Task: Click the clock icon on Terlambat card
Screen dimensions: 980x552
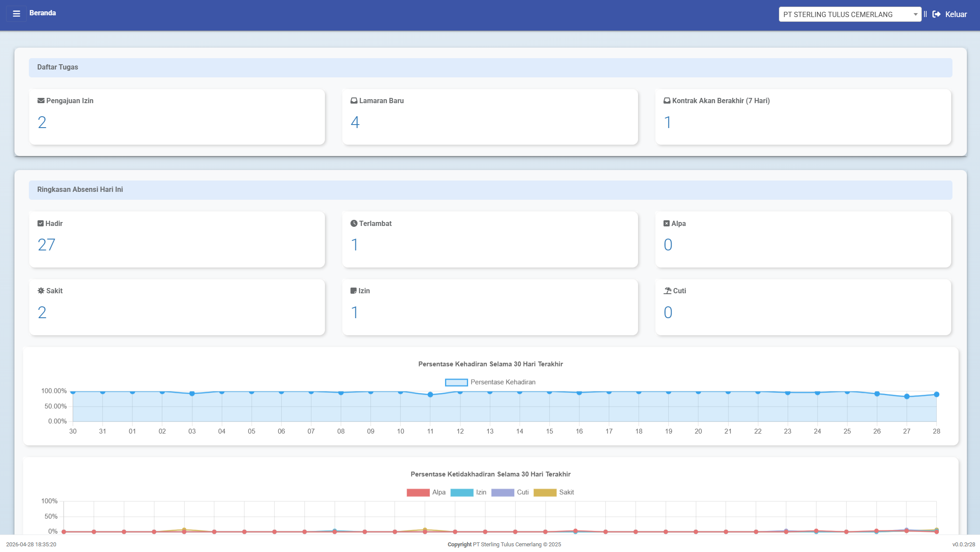Action: click(x=354, y=223)
